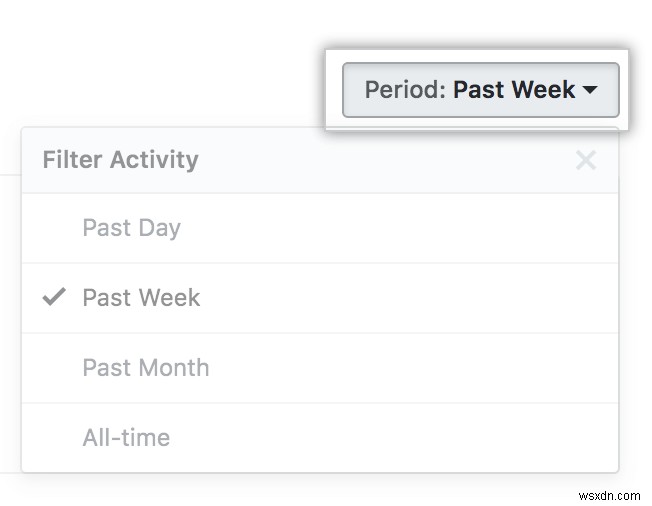The height and width of the screenshot is (506, 652).
Task: Click the empty check area beside Past Day
Action: pos(54,228)
